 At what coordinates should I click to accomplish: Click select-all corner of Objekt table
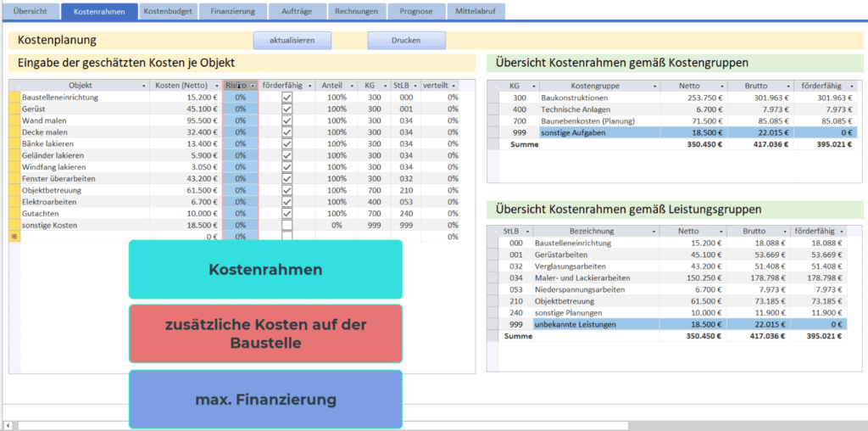coord(14,86)
